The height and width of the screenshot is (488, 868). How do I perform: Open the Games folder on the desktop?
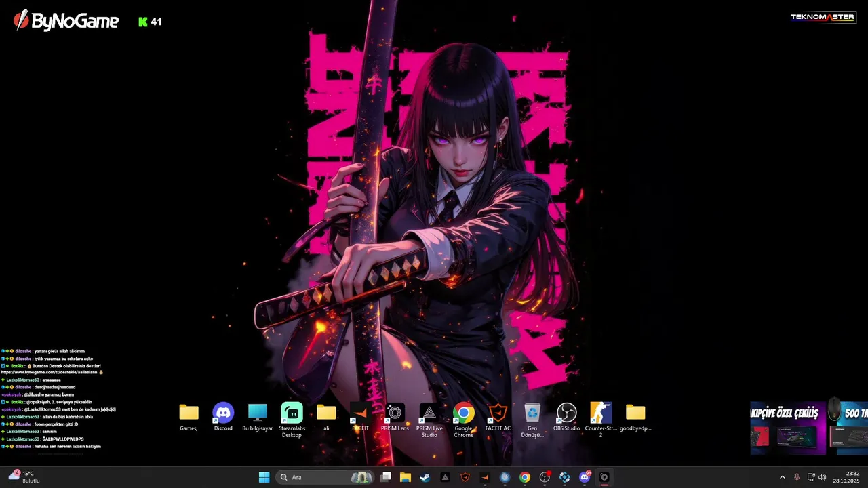click(x=189, y=417)
